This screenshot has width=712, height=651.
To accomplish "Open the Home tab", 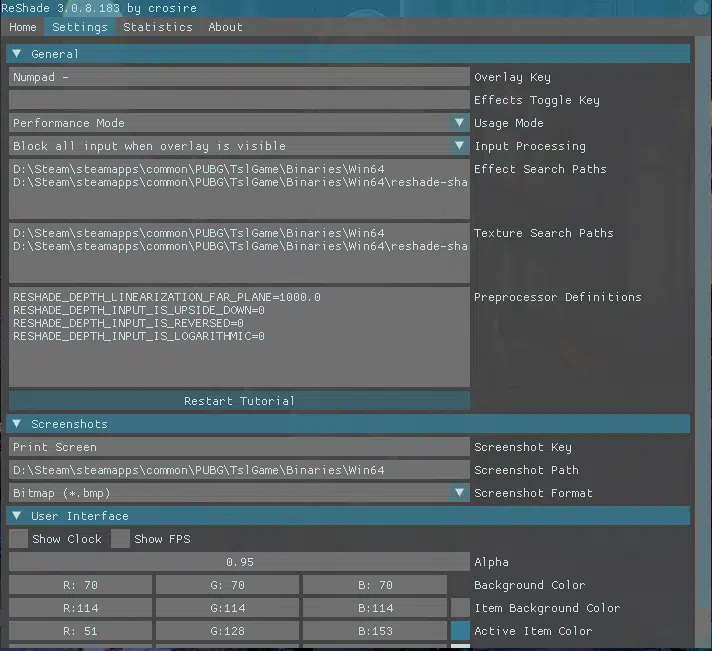I will pyautogui.click(x=22, y=27).
